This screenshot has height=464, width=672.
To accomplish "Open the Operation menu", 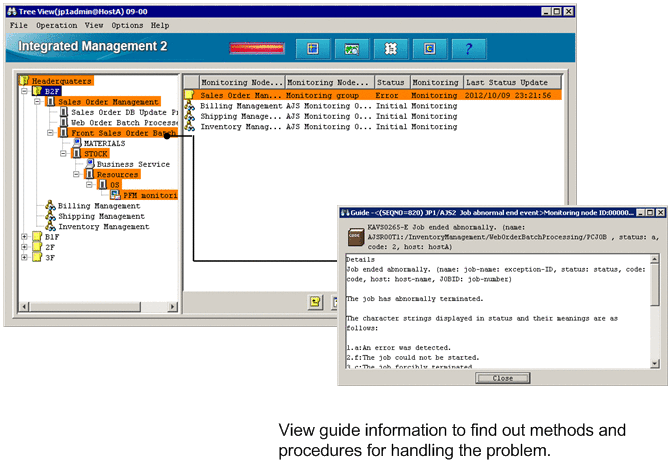I will pos(56,24).
